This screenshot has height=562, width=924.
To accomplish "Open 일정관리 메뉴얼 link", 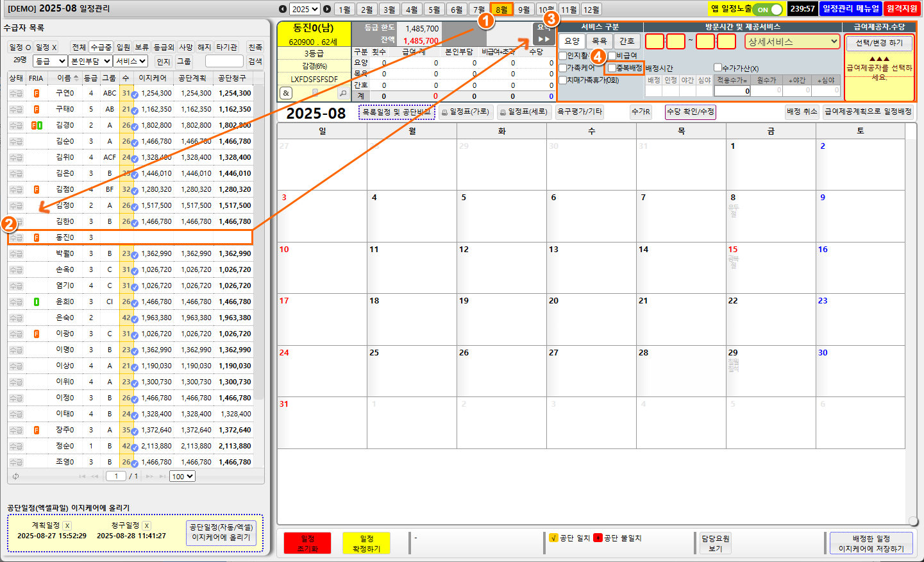I will click(x=851, y=9).
